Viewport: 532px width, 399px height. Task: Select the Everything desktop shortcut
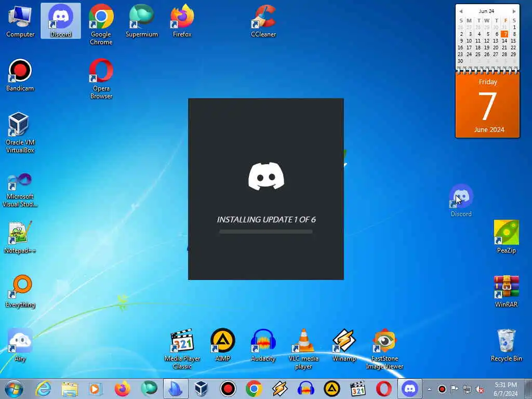point(20,291)
